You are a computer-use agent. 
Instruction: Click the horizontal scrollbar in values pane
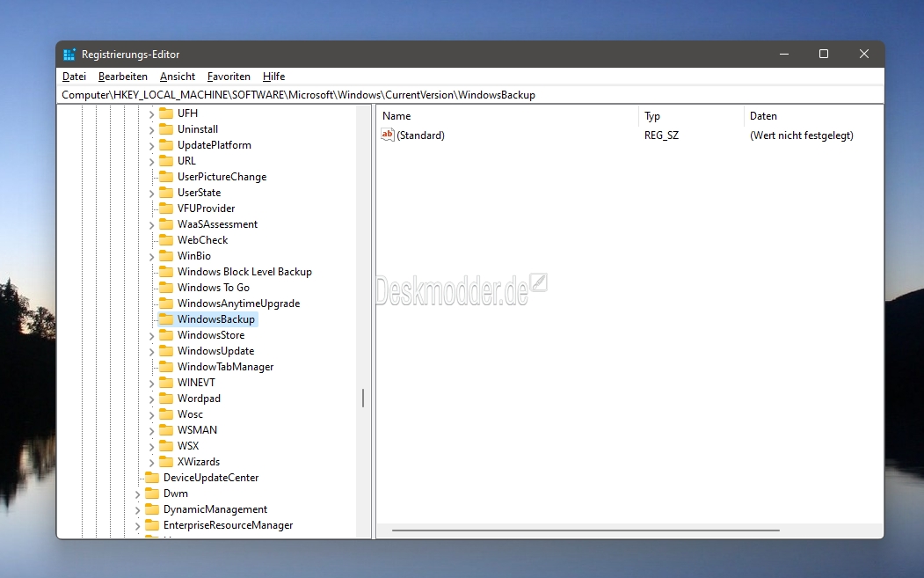click(586, 530)
